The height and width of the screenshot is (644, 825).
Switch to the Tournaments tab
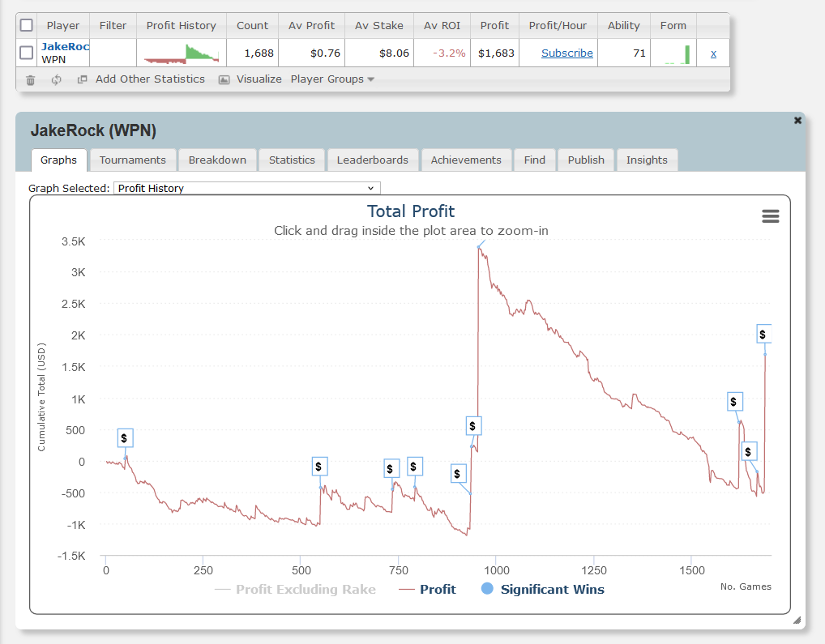pyautogui.click(x=133, y=160)
